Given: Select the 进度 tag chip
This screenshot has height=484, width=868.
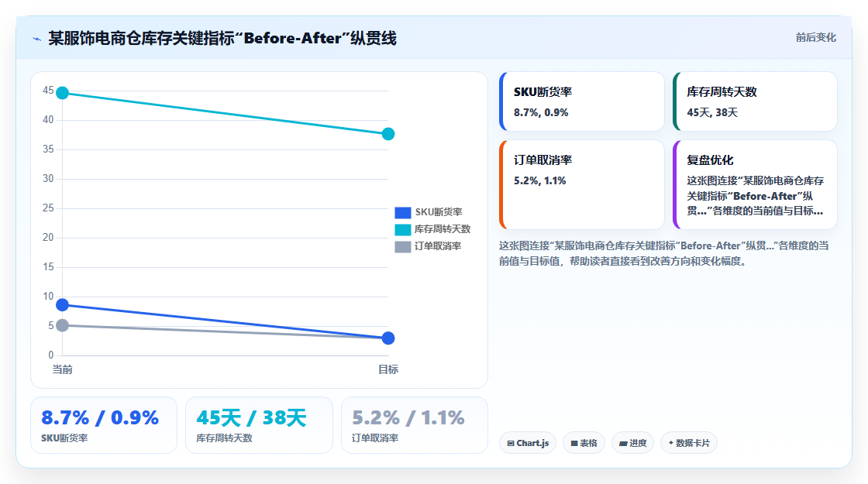Looking at the screenshot, I should coord(632,443).
